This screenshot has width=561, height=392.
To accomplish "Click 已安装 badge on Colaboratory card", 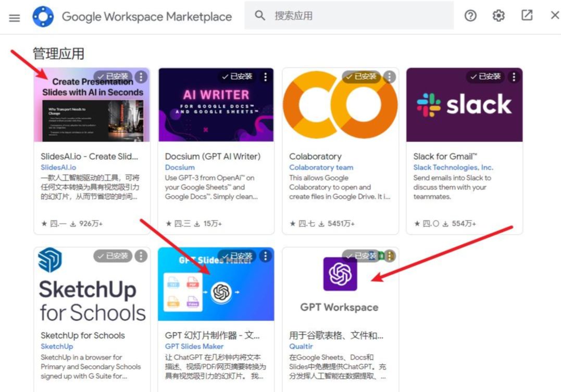I will pos(361,77).
